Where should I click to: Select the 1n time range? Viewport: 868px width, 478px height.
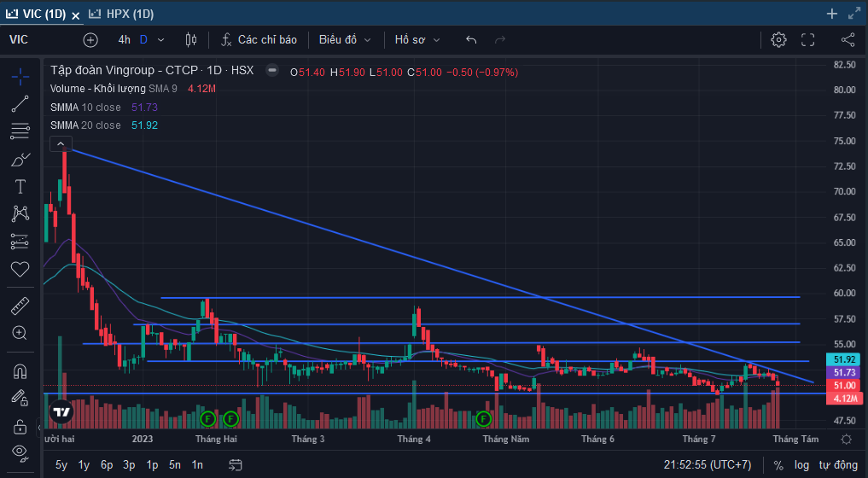pos(197,464)
